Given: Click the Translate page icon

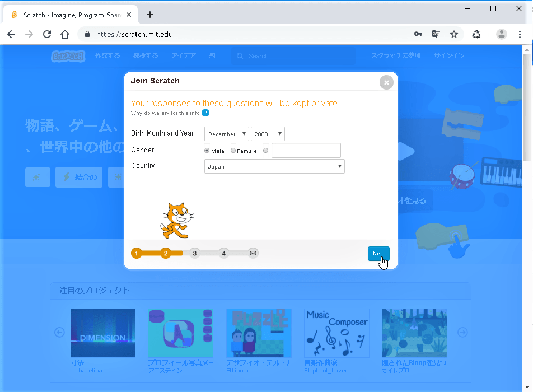Looking at the screenshot, I should pyautogui.click(x=436, y=34).
